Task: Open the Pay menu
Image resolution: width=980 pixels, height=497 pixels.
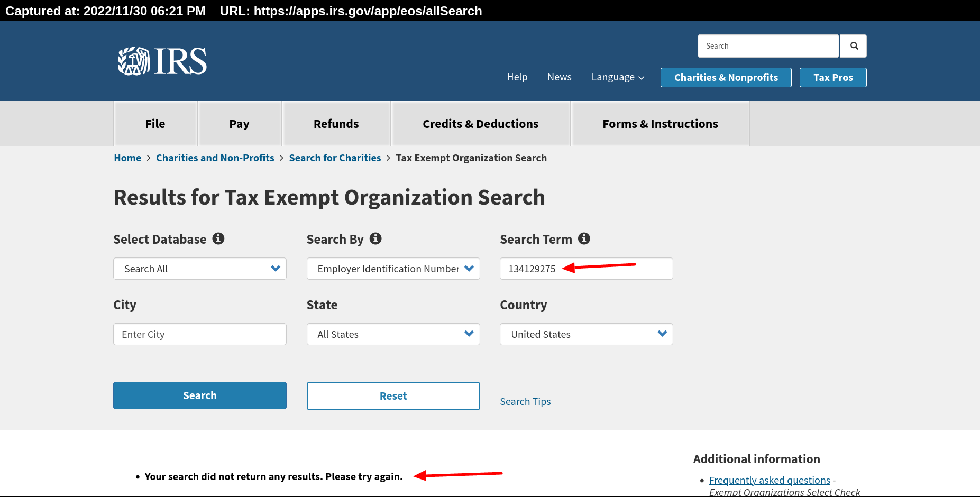Action: coord(239,124)
